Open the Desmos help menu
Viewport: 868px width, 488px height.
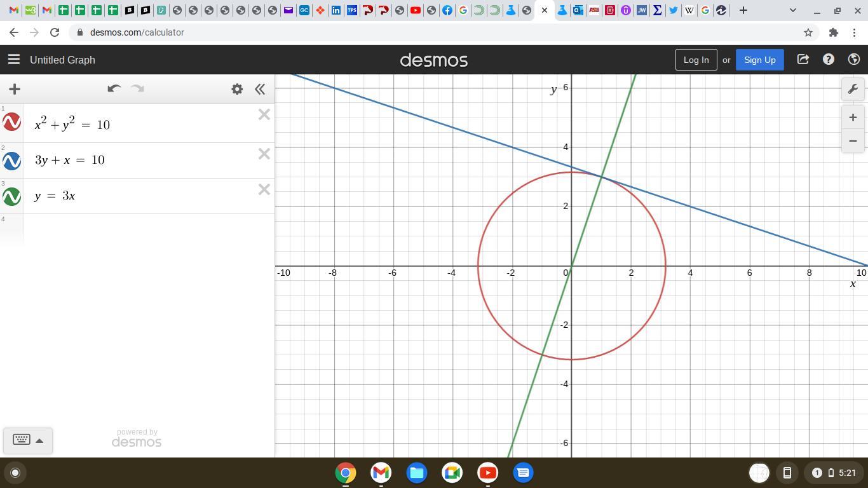[x=828, y=60]
